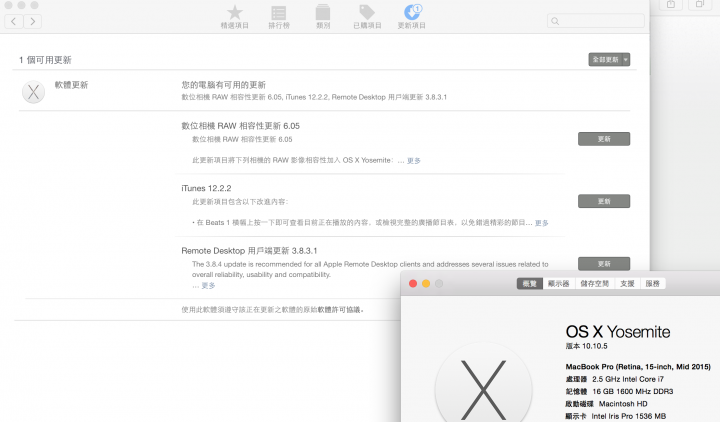Viewport: 720px width, 422px height.
Task: Go back with the left arrow button
Action: 14,21
